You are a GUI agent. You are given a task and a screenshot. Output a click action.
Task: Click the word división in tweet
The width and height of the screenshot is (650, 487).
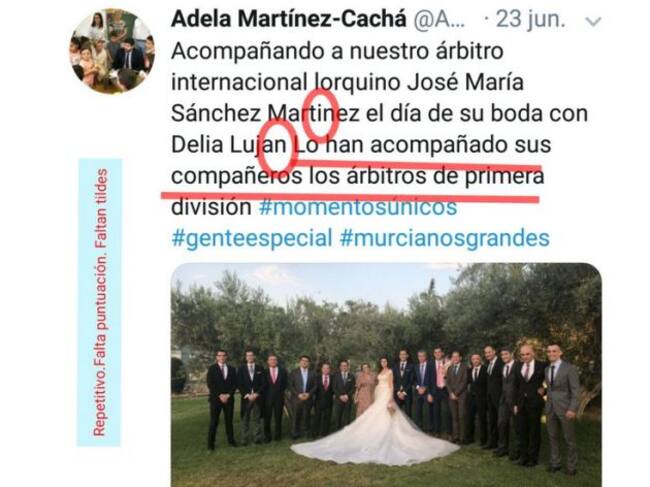tap(211, 207)
